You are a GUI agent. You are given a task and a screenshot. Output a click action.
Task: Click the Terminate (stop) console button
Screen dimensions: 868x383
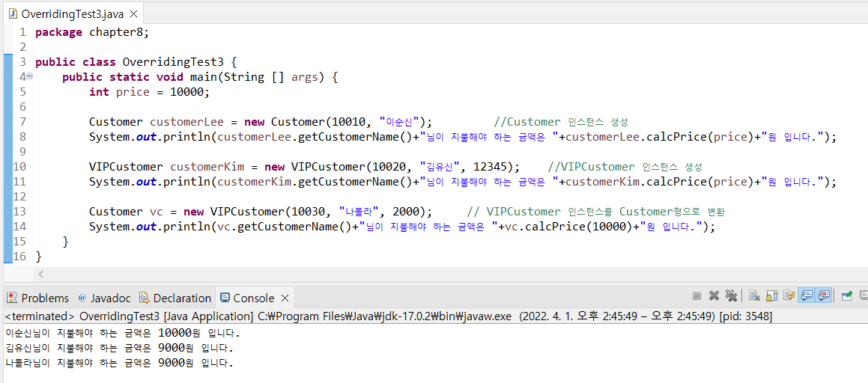click(696, 296)
